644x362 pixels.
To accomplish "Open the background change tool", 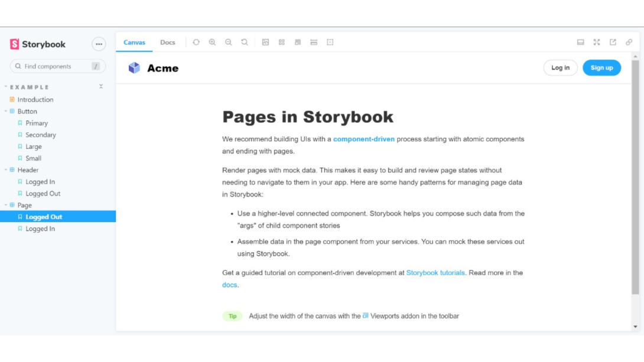I will (265, 43).
